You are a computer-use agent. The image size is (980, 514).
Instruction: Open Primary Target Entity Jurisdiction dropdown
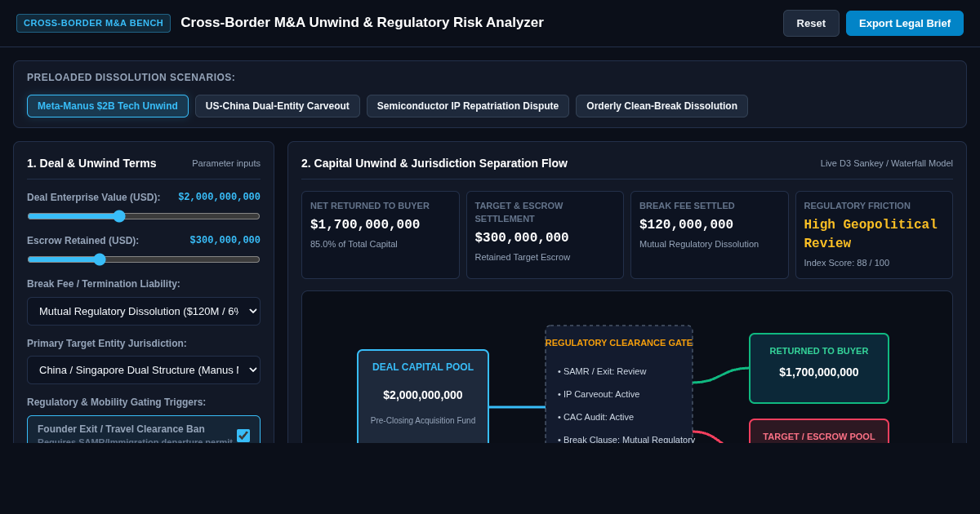click(x=144, y=370)
